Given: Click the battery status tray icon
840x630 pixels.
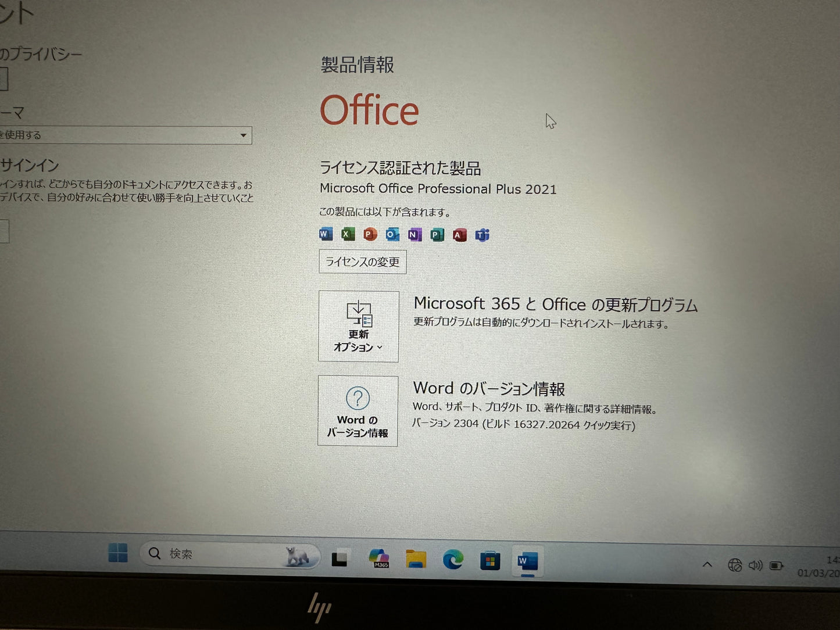Looking at the screenshot, I should [x=777, y=565].
